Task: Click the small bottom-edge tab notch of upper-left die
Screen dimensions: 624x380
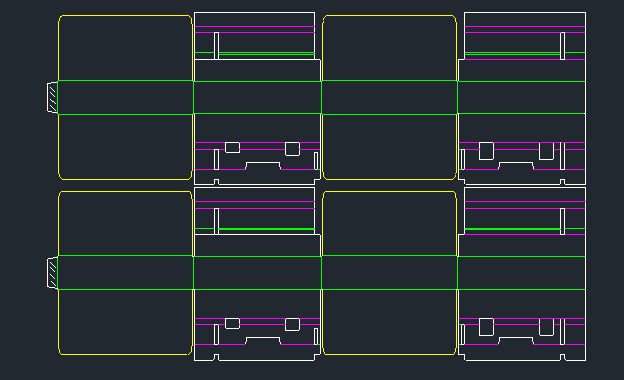Action: coord(216,182)
